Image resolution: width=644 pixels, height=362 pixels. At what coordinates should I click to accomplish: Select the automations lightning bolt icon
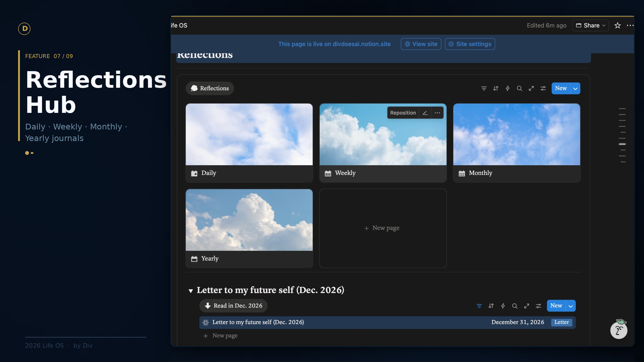click(507, 88)
